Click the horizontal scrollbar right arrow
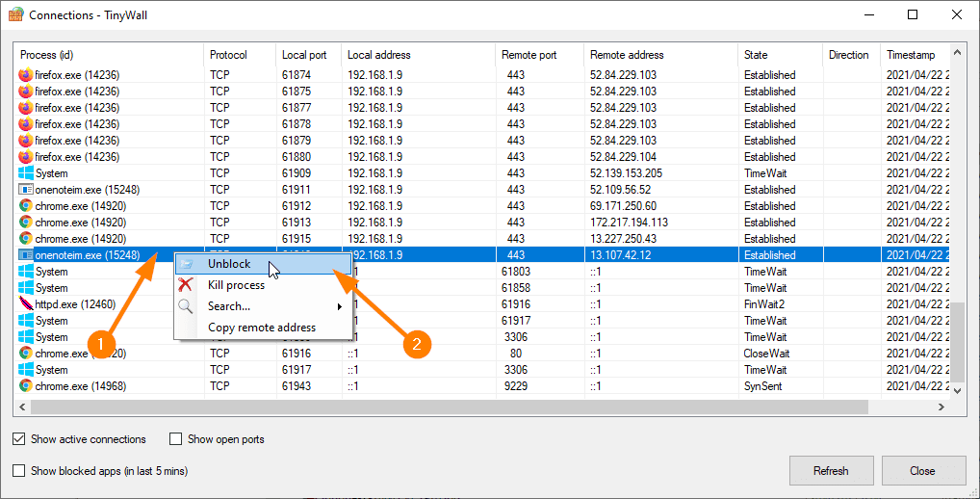 pos(941,407)
